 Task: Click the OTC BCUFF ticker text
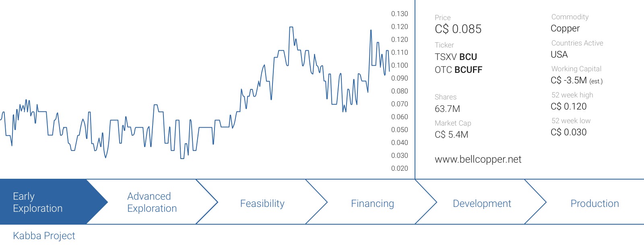pos(458,70)
